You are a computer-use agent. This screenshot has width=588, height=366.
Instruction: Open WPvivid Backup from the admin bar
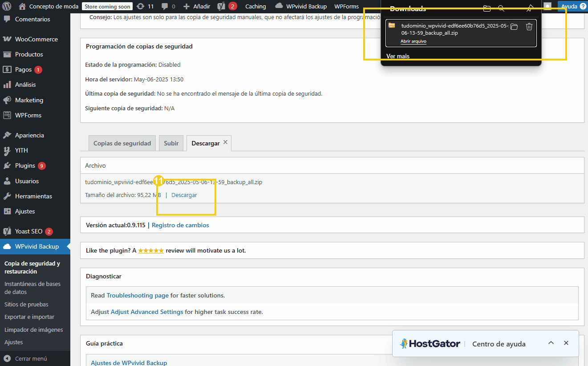click(301, 6)
